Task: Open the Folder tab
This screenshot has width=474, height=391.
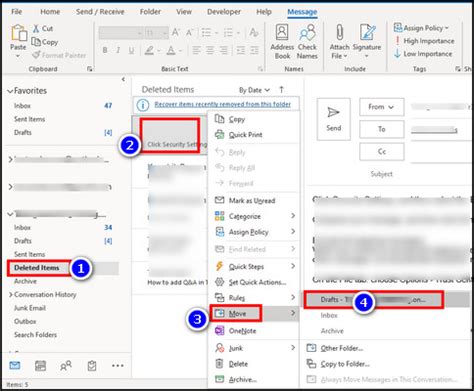Action: point(150,12)
